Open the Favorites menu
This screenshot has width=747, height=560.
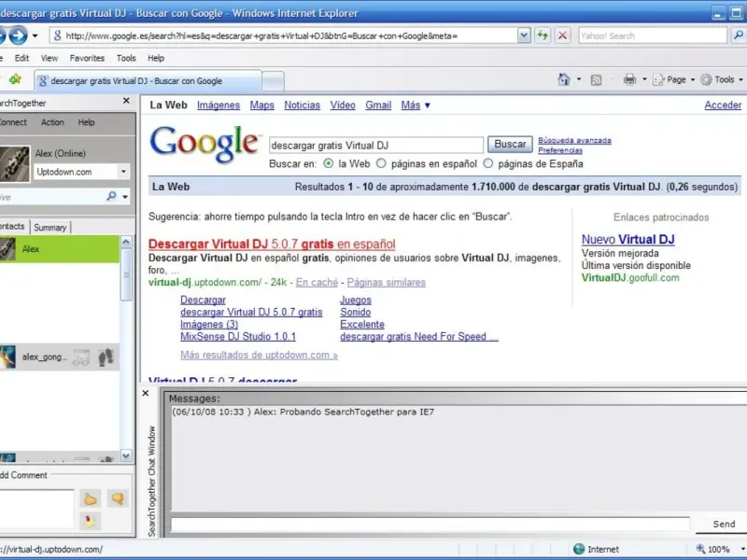coord(87,58)
